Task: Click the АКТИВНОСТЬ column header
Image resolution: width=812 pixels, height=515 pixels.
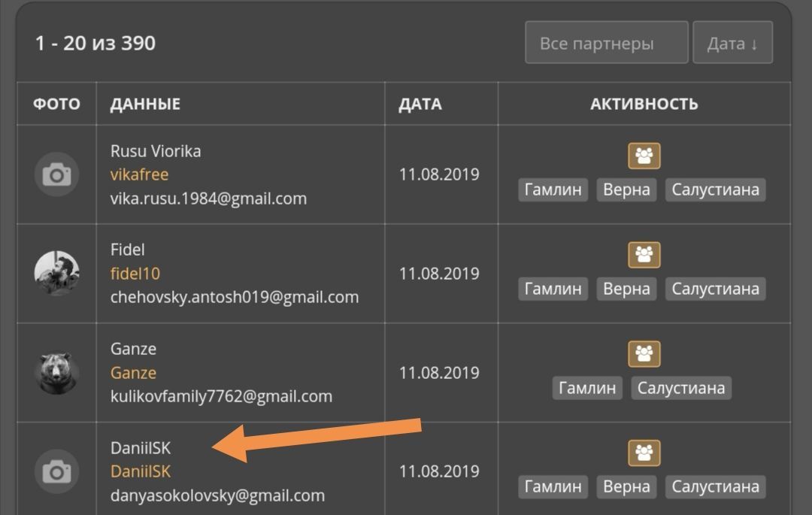Action: tap(644, 104)
